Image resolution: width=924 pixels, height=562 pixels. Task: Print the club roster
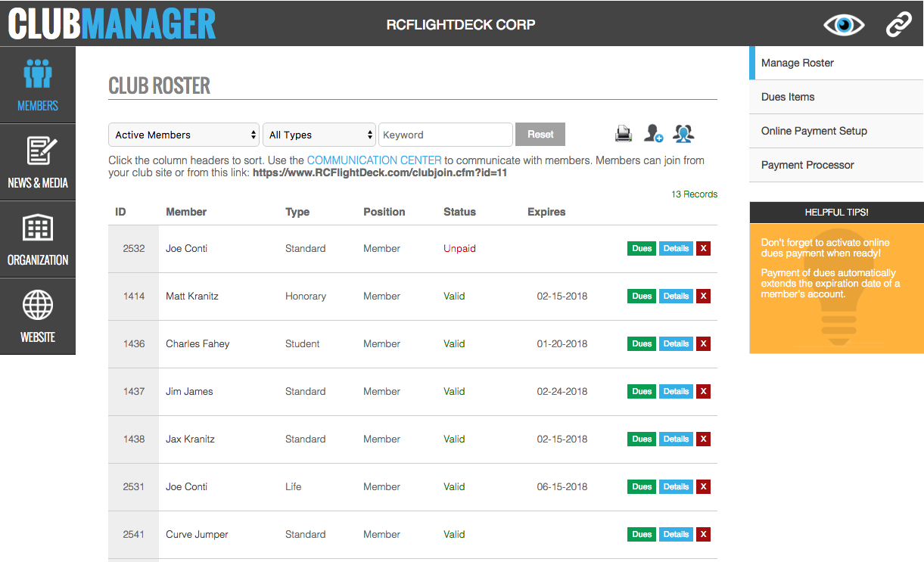click(x=624, y=134)
